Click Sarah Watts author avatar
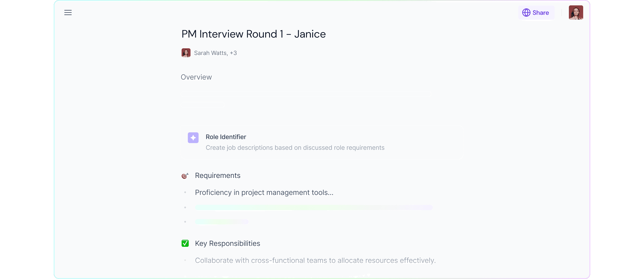 [x=186, y=53]
